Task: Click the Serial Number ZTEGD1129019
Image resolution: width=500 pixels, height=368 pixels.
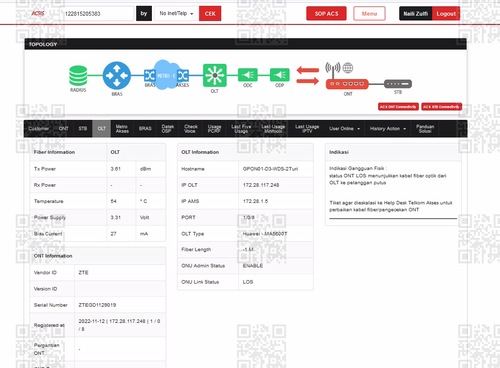Action: point(97,305)
